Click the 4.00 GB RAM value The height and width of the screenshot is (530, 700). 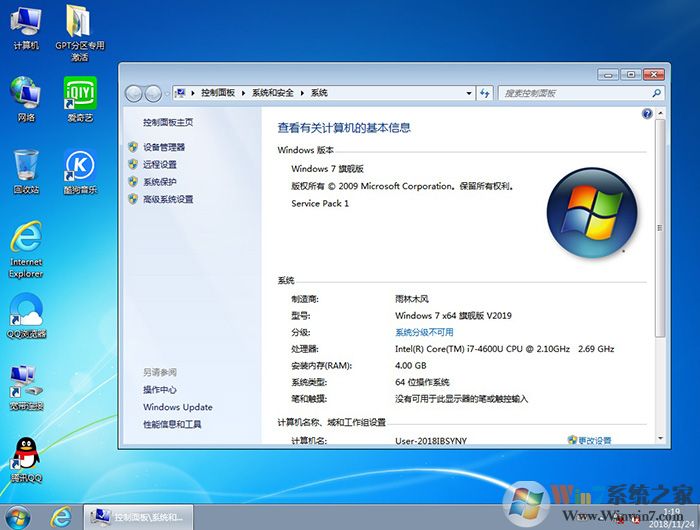[x=410, y=366]
